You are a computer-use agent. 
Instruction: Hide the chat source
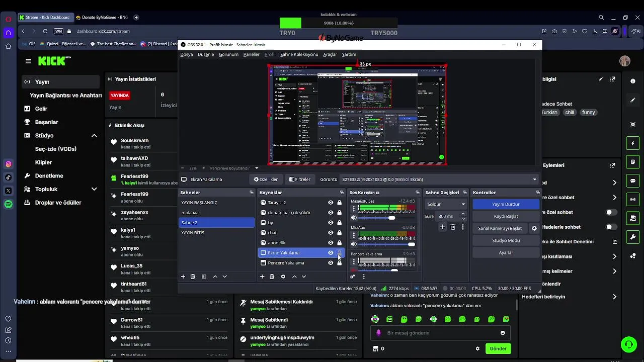click(x=331, y=233)
